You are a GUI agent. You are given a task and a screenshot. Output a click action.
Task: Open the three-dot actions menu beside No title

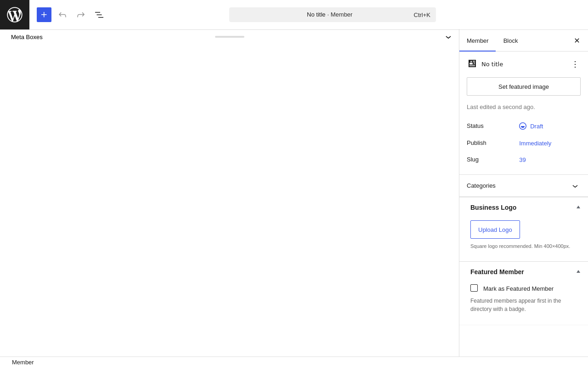click(575, 64)
